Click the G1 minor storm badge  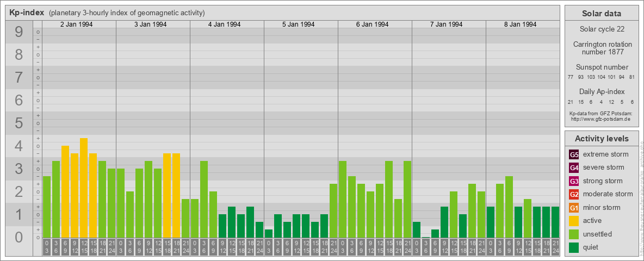[x=574, y=208]
